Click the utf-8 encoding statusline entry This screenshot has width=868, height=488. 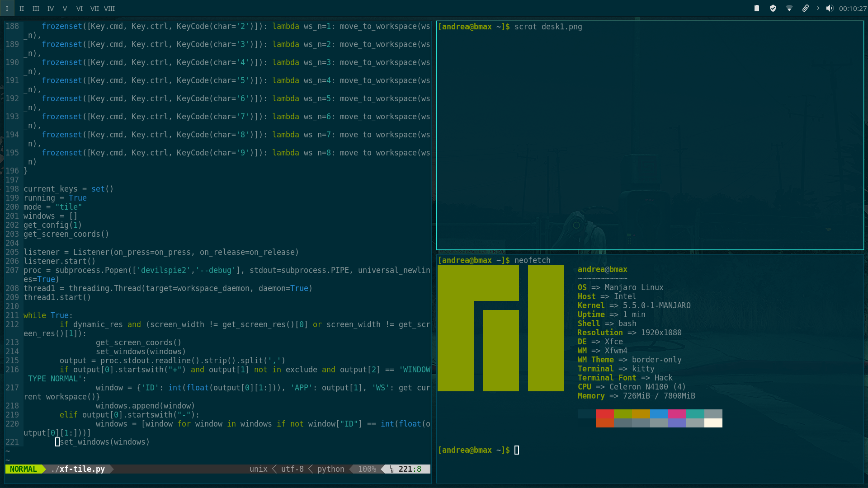tap(292, 469)
